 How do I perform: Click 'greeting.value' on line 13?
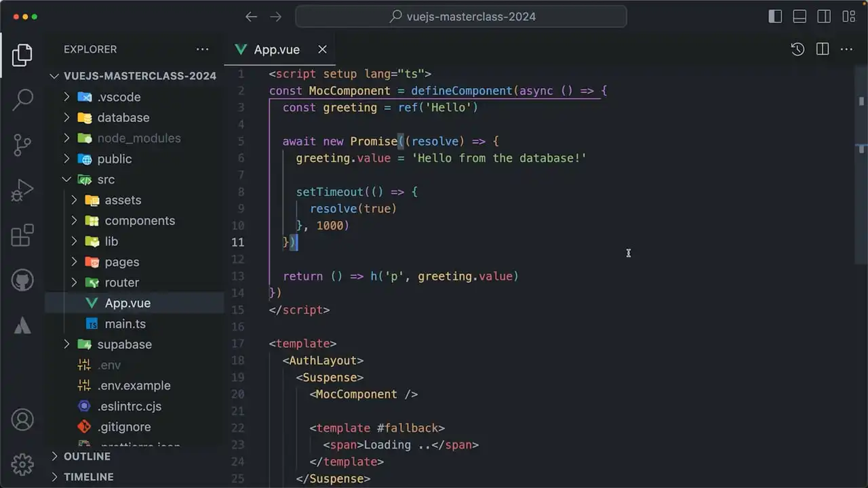[465, 276]
